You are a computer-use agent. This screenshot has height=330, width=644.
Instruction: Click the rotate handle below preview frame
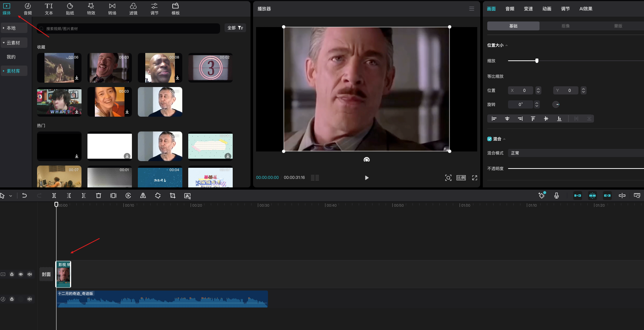coord(366,159)
